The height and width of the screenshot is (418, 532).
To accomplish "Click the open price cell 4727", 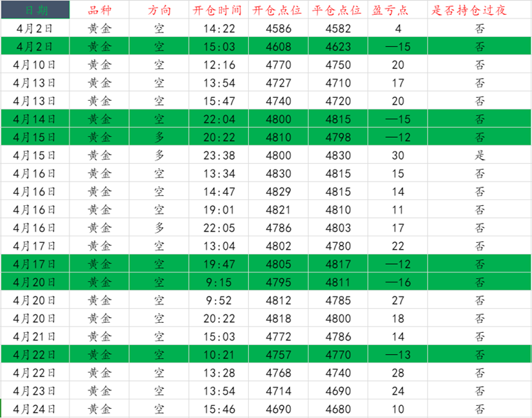I will click(x=279, y=82).
